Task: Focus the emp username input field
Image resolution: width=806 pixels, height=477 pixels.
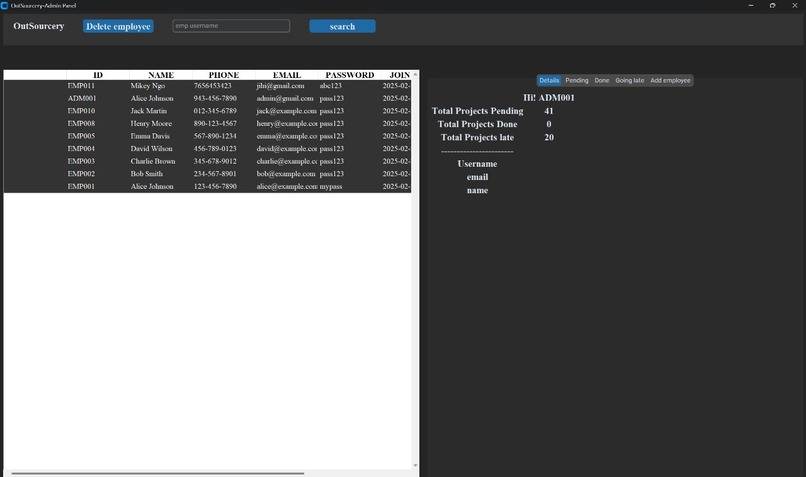Action: 231,26
